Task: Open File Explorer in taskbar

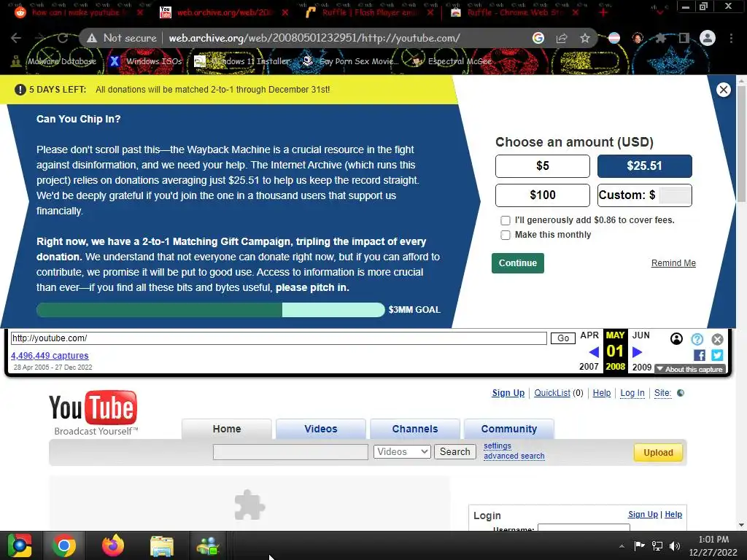Action: (161, 545)
